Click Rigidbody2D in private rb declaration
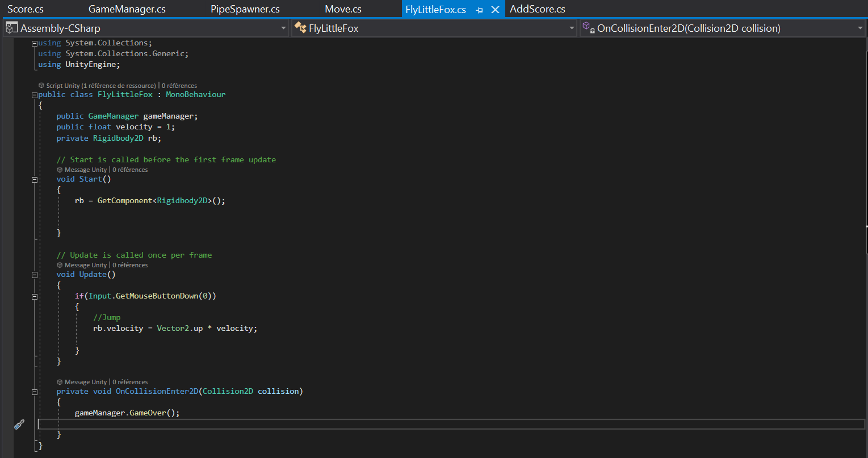The width and height of the screenshot is (868, 458). 118,138
